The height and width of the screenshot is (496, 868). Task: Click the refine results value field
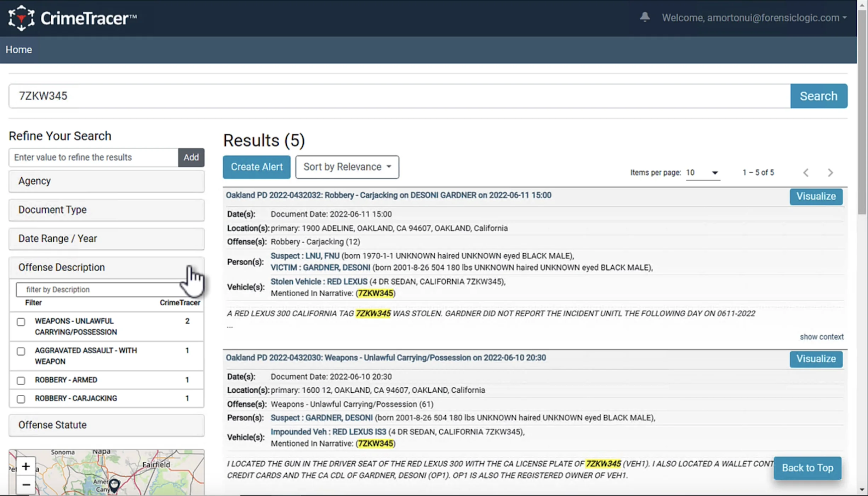pyautogui.click(x=93, y=157)
